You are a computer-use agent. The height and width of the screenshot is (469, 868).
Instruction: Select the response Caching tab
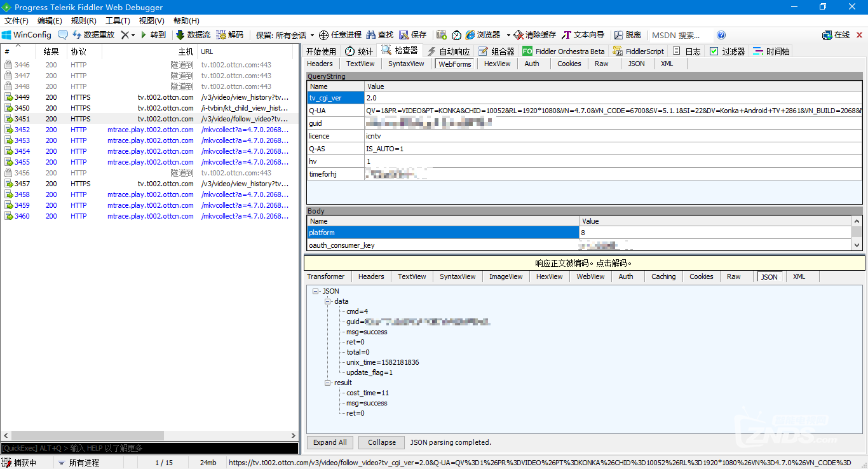click(x=663, y=276)
